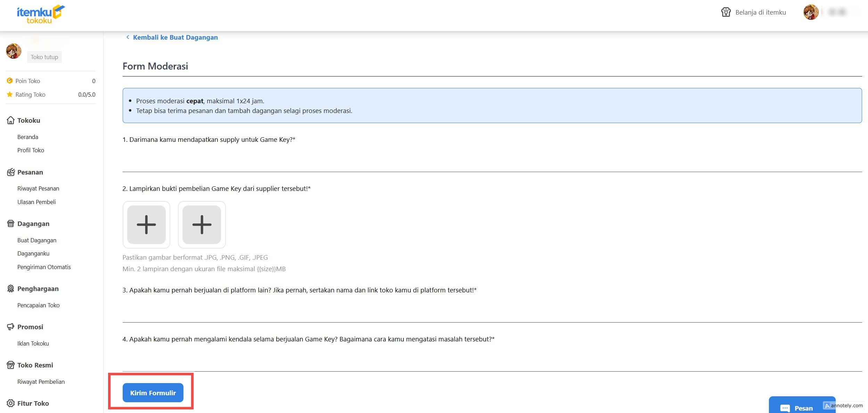Click the Pesanan section icon
Viewport: 868px width, 413px height.
pos(11,172)
